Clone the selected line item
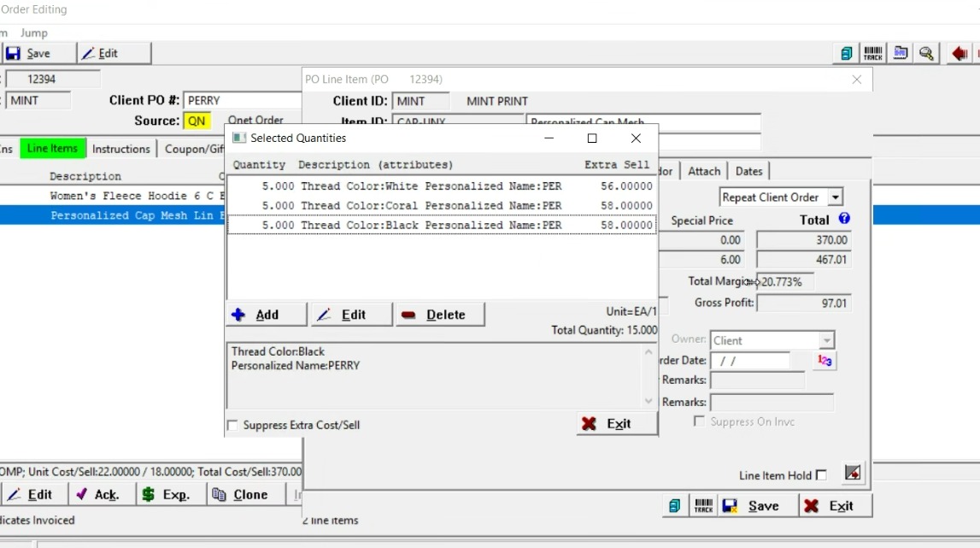This screenshot has height=548, width=980. pos(245,494)
